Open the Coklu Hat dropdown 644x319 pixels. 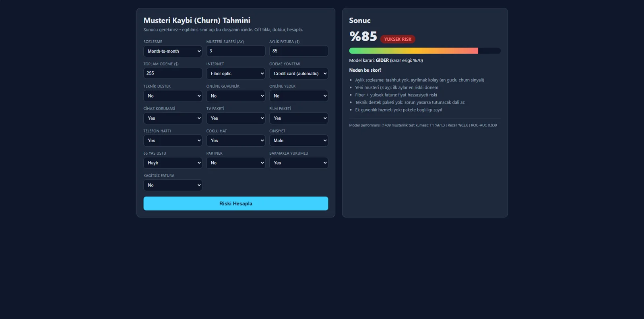click(235, 141)
